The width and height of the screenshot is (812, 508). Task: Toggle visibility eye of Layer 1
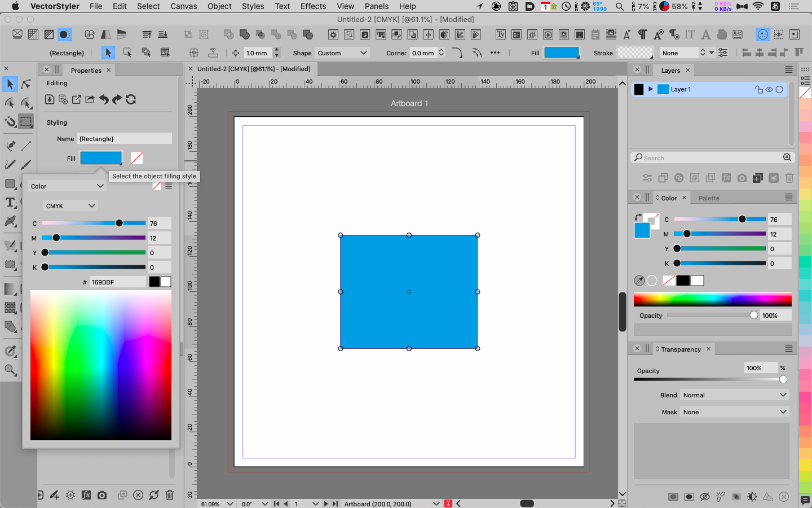point(769,89)
